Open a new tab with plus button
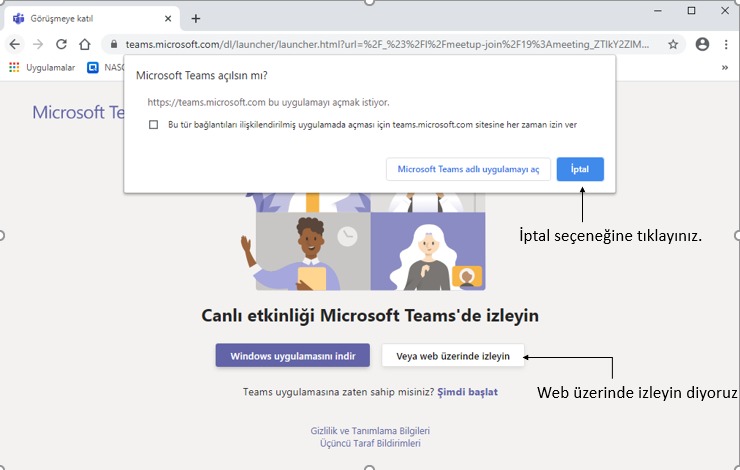Image resolution: width=740 pixels, height=470 pixels. click(196, 19)
